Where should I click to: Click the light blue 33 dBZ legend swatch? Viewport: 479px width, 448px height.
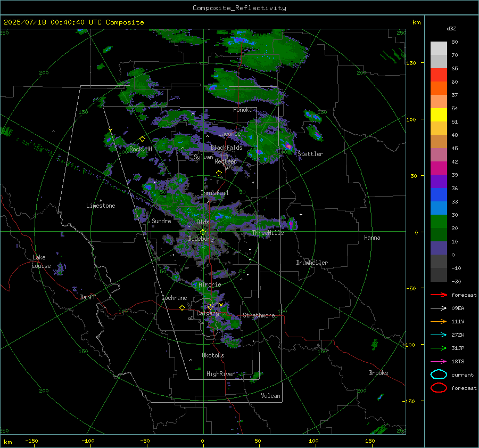pos(439,208)
